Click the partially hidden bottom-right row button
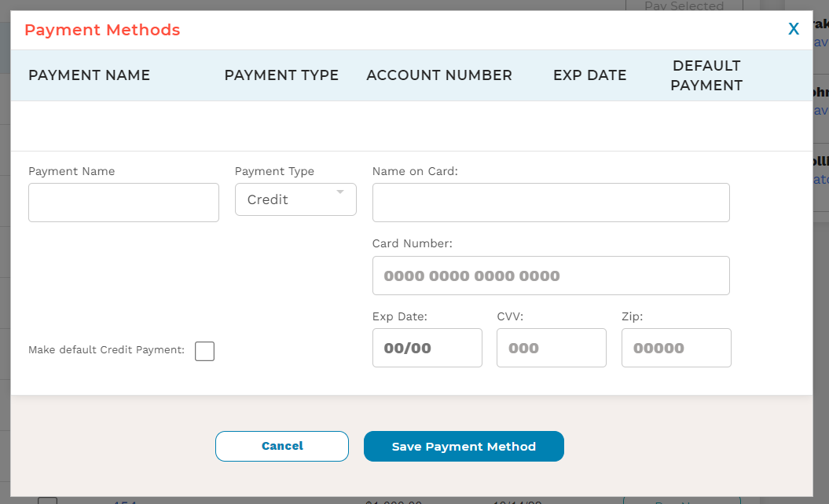829x504 pixels. 681,499
